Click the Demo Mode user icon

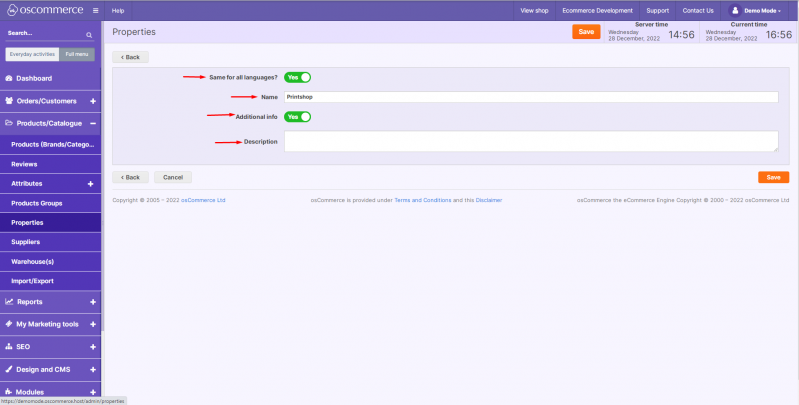point(736,10)
